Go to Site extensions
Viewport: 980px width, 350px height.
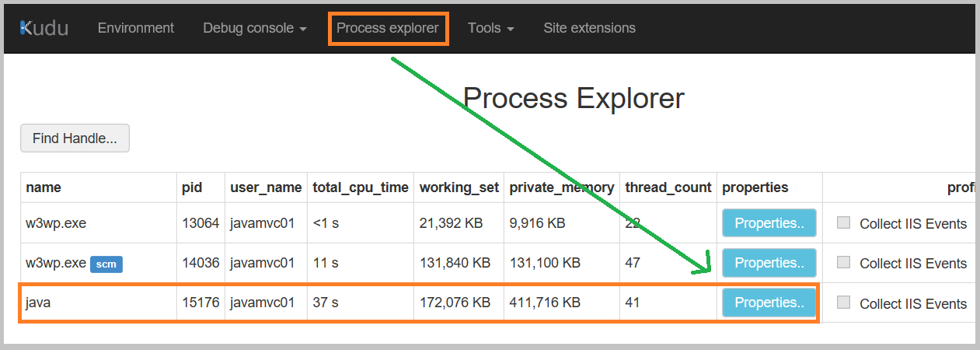click(x=589, y=28)
